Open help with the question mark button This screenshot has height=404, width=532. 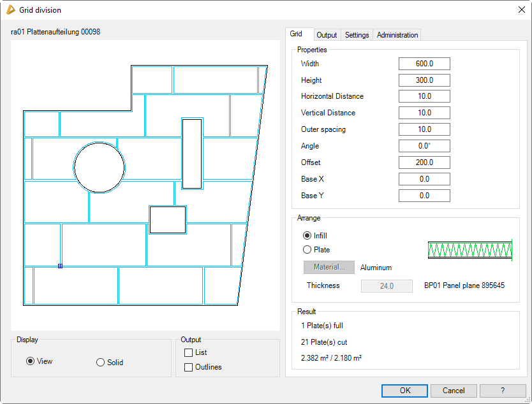pos(503,391)
